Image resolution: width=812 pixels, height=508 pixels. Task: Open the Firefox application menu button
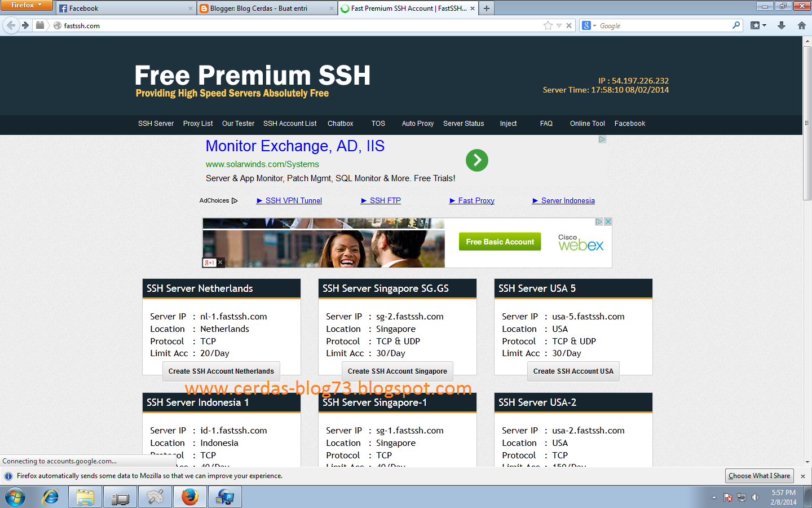tap(27, 5)
